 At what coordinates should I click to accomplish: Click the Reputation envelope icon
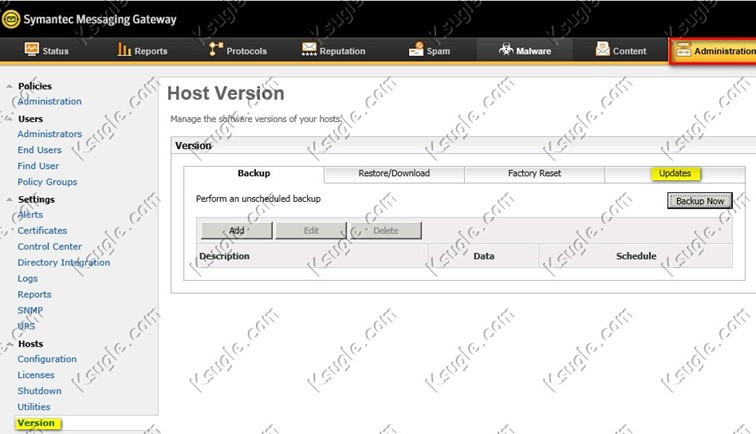click(x=309, y=49)
